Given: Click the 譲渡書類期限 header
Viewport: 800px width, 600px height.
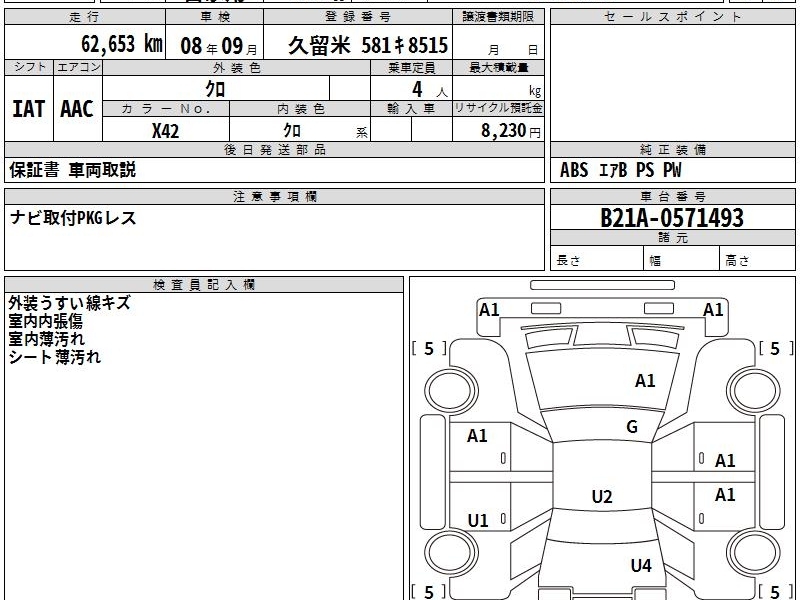Looking at the screenshot, I should (x=498, y=17).
